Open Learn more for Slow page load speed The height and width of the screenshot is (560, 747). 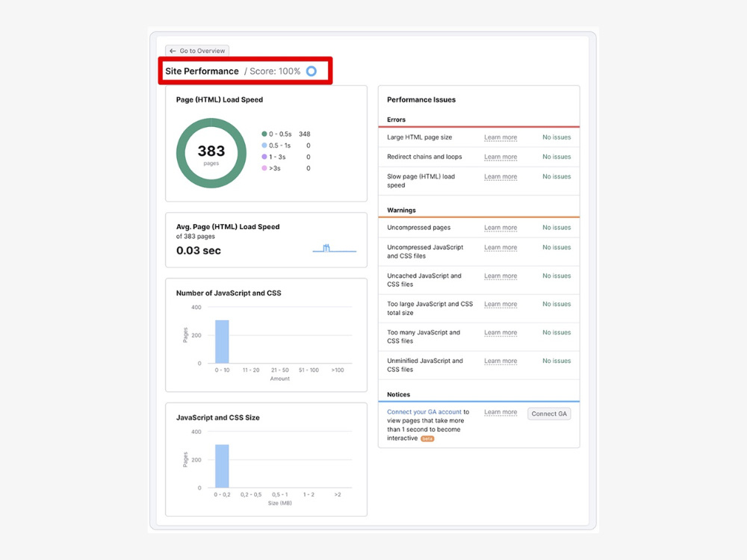tap(500, 177)
